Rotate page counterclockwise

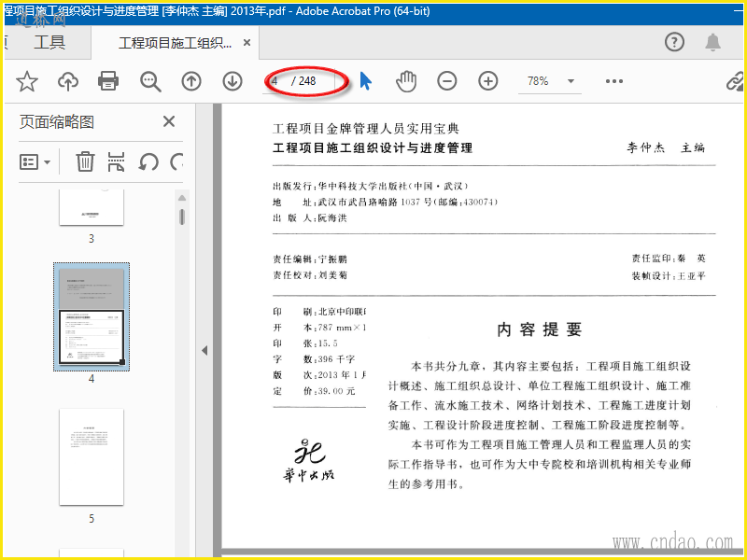tap(148, 161)
